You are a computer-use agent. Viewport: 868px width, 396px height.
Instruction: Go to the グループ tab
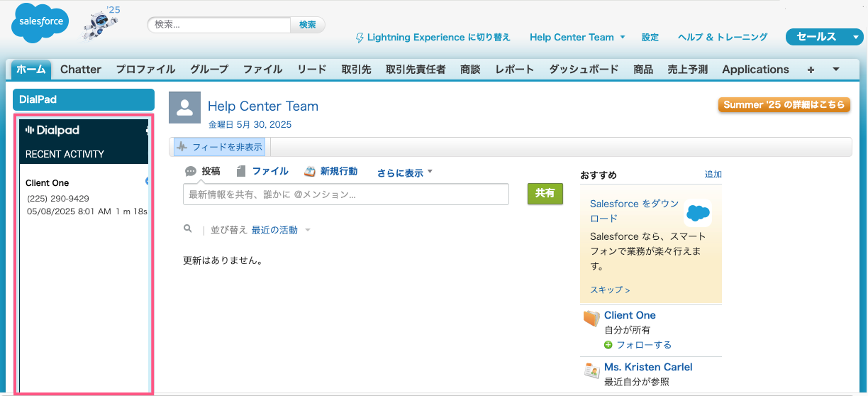tap(209, 70)
